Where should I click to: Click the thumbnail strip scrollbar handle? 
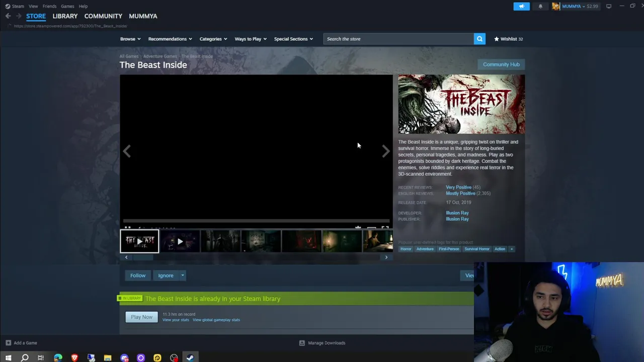[x=143, y=257]
